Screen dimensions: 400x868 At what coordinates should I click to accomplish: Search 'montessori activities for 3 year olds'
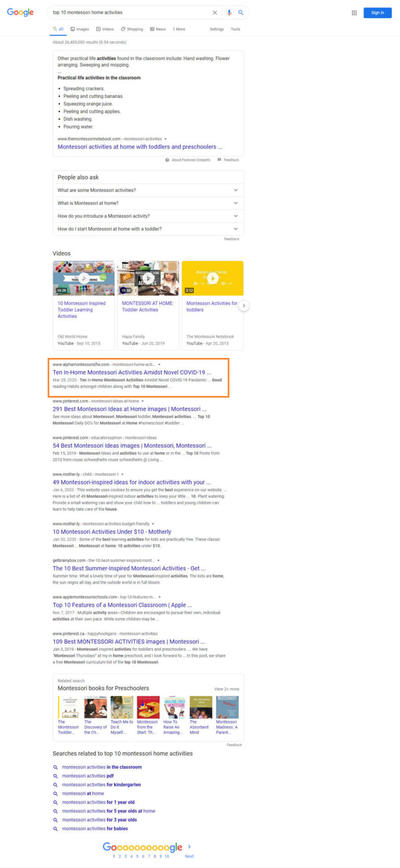point(99,820)
